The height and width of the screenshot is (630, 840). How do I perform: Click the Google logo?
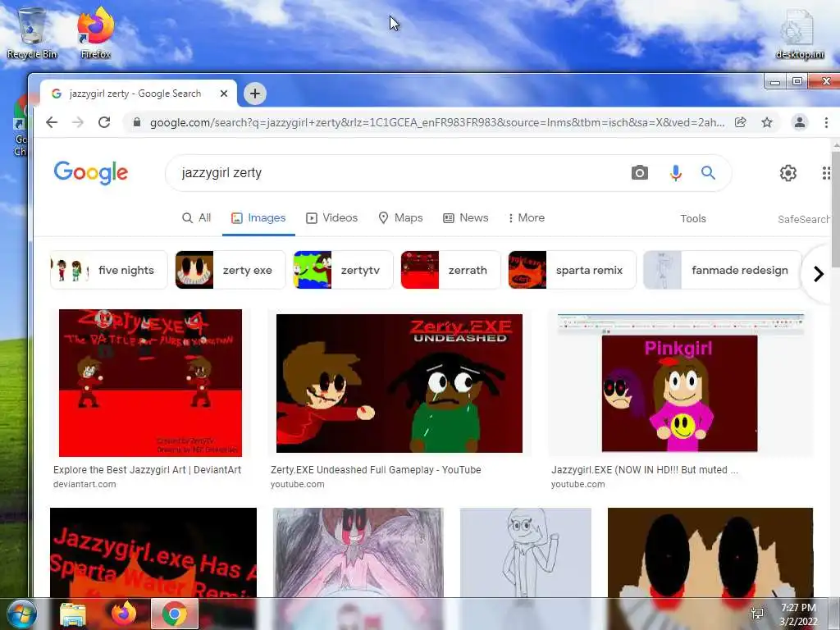coord(90,172)
